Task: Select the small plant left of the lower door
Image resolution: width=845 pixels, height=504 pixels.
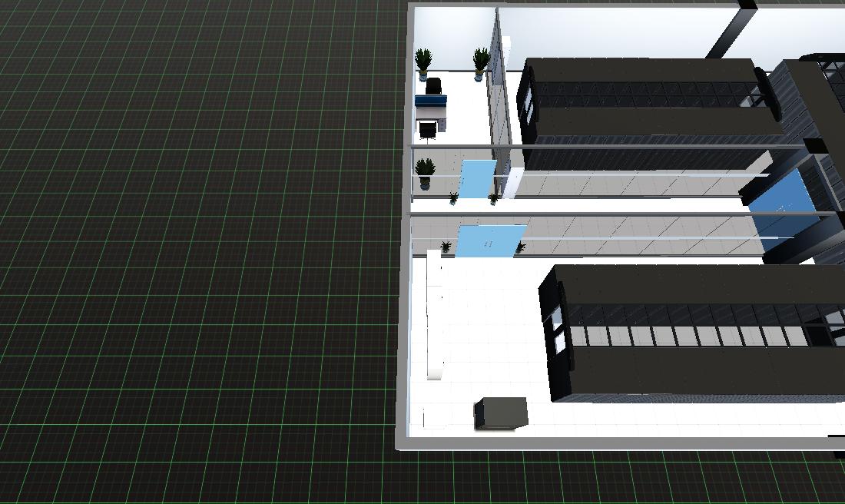Action: (x=446, y=247)
